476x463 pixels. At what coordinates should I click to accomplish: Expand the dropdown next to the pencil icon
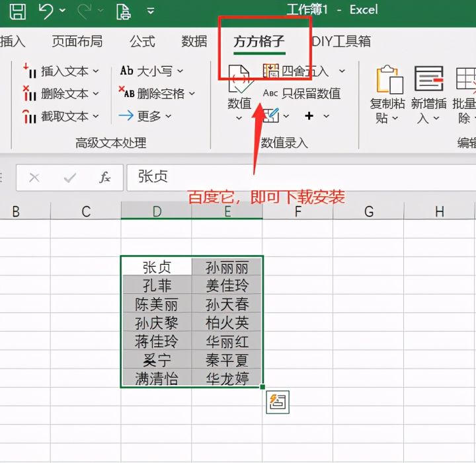286,116
